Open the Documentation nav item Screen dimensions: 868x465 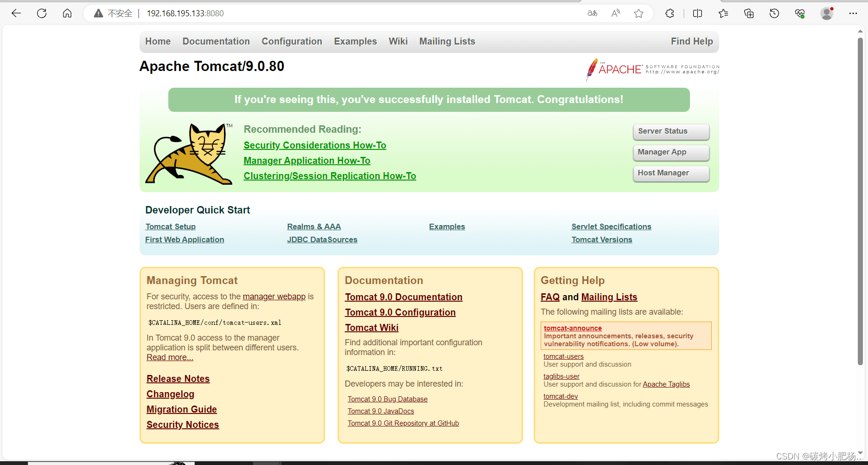point(216,41)
